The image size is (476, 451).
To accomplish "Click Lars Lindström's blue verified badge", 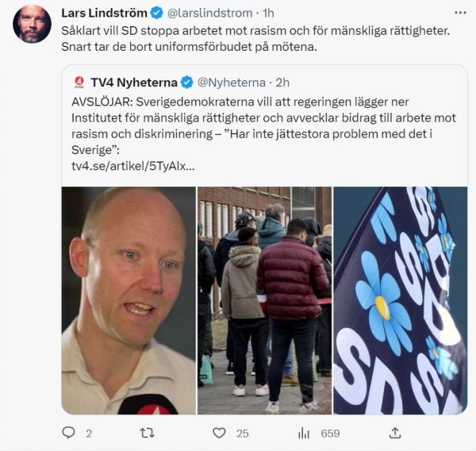I will pyautogui.click(x=157, y=13).
